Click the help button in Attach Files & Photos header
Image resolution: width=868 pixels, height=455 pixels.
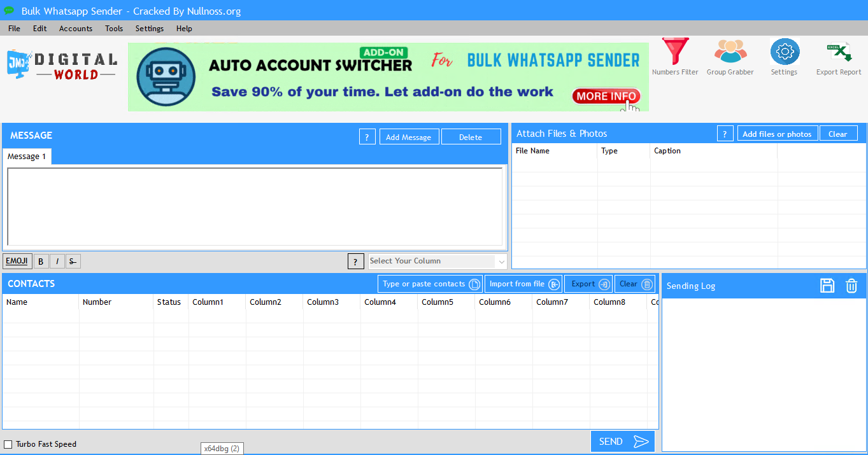(725, 134)
